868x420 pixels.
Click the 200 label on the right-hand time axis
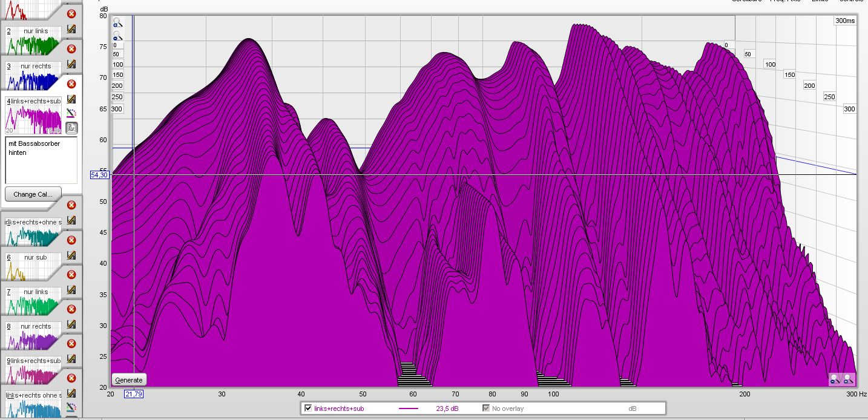[810, 85]
